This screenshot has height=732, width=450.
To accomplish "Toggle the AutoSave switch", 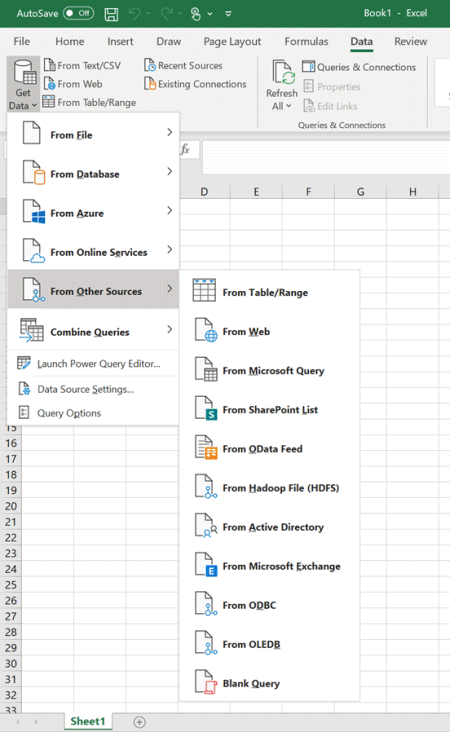I will 78,13.
